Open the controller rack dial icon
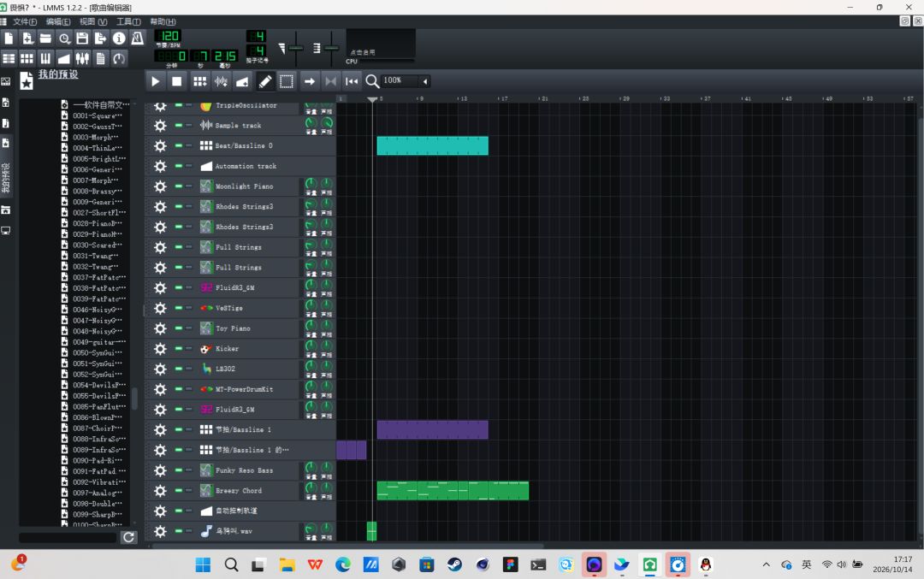This screenshot has height=579, width=924. pyautogui.click(x=119, y=58)
